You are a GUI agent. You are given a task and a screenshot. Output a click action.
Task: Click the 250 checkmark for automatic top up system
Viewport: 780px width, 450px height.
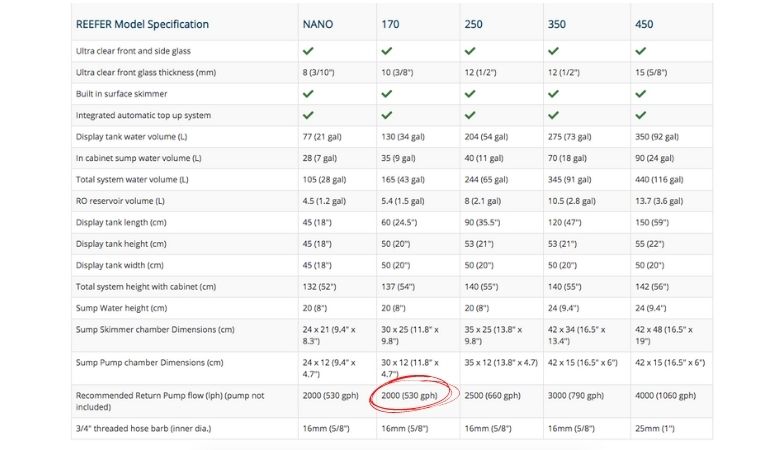tap(470, 115)
